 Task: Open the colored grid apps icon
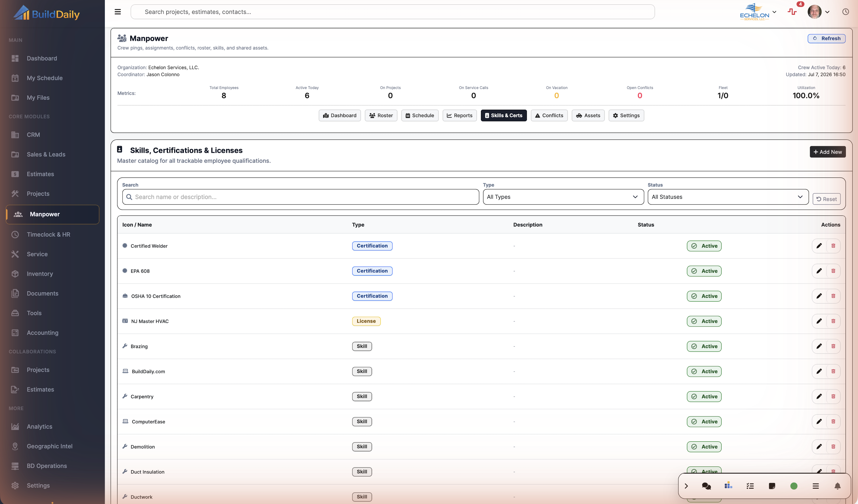point(728,486)
